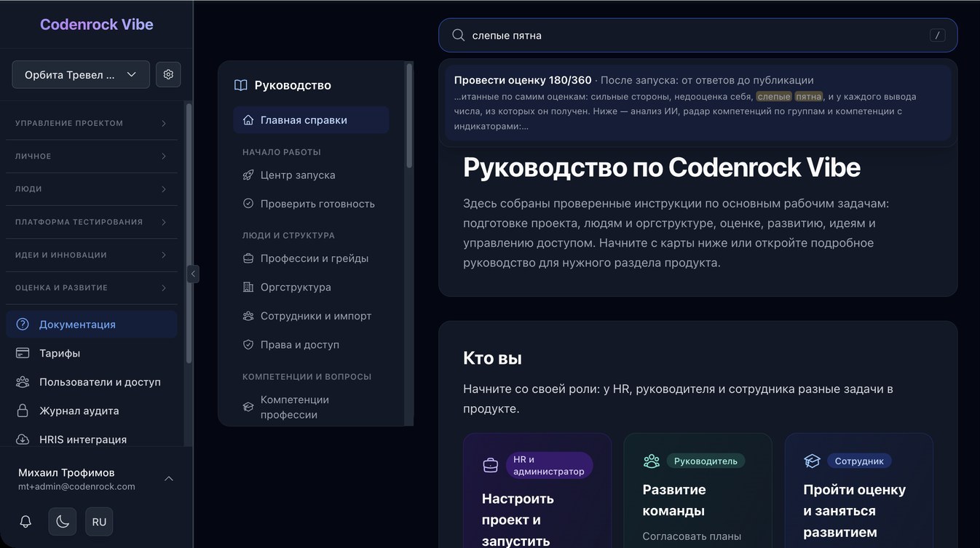980x548 pixels.
Task: Click building icon for Оргструктура
Action: pyautogui.click(x=248, y=287)
